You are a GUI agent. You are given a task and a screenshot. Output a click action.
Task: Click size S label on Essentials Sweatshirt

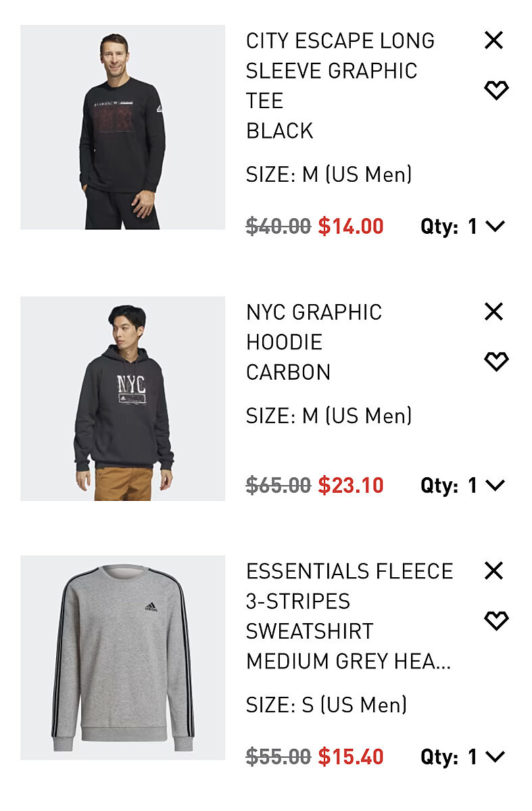click(326, 705)
